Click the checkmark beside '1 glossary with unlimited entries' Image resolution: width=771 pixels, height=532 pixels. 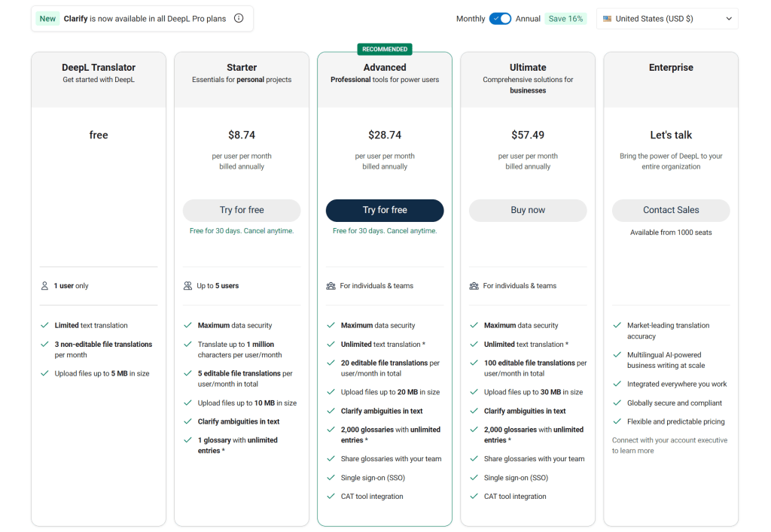pyautogui.click(x=187, y=439)
